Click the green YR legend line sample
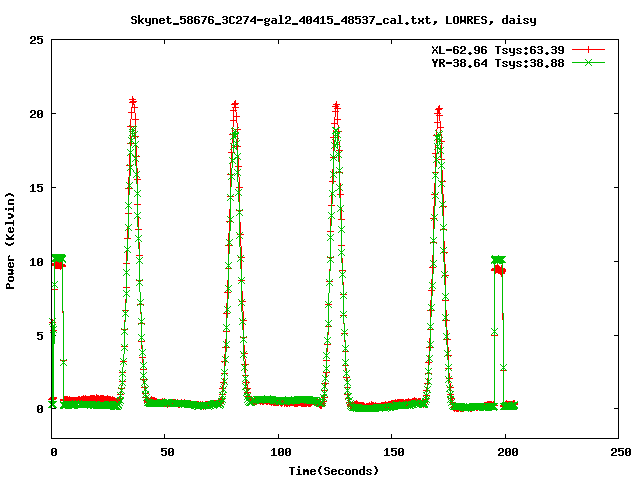The height and width of the screenshot is (480, 640). (x=588, y=62)
